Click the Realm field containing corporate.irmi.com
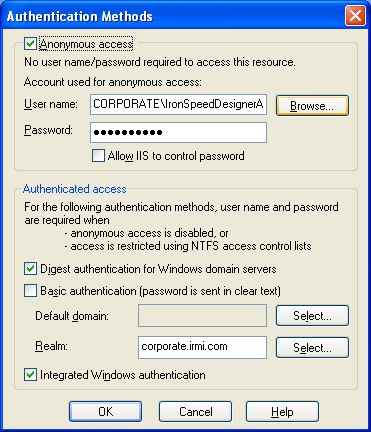 pyautogui.click(x=202, y=347)
